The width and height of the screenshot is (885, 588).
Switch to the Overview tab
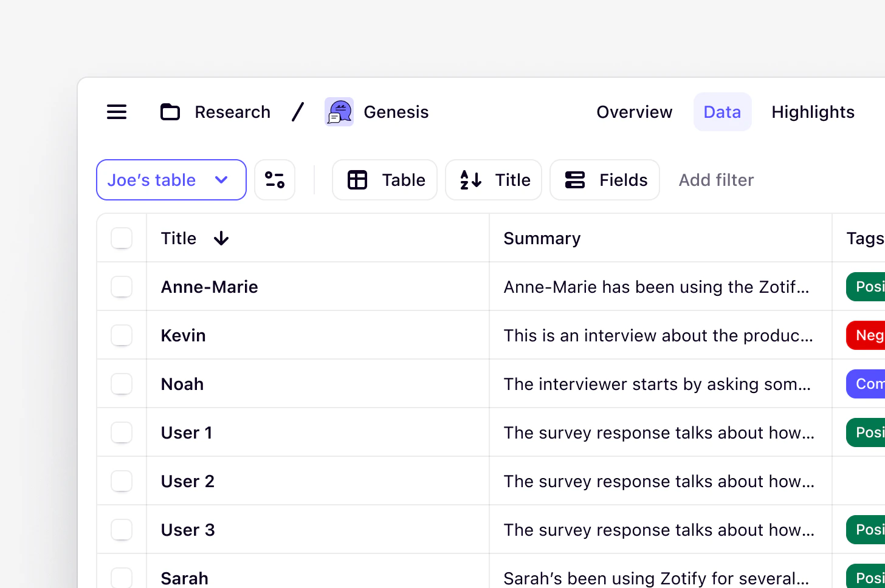635,112
